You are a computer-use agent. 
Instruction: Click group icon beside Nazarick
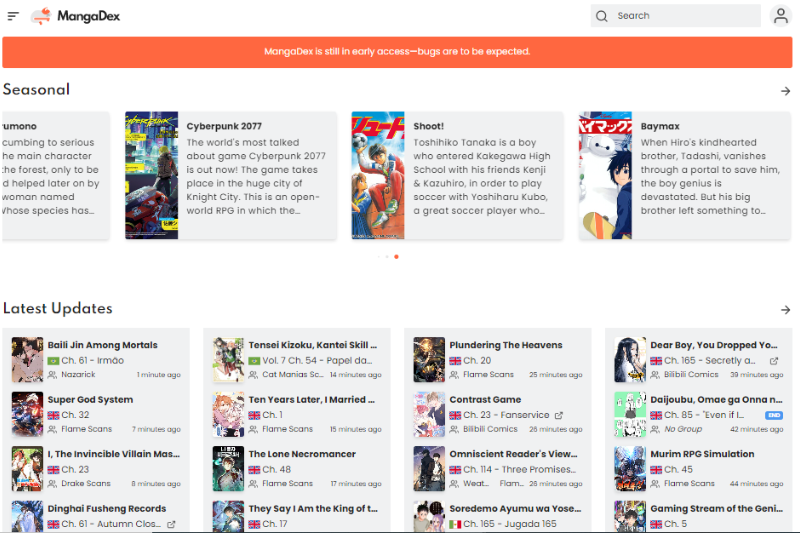click(x=52, y=375)
